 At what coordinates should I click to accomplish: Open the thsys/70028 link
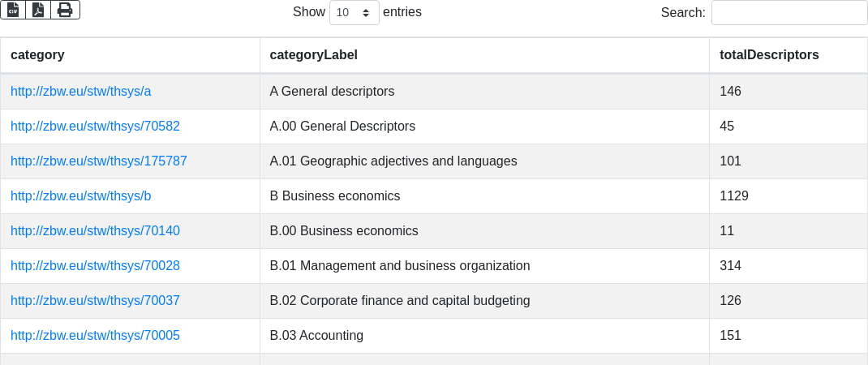pos(95,266)
